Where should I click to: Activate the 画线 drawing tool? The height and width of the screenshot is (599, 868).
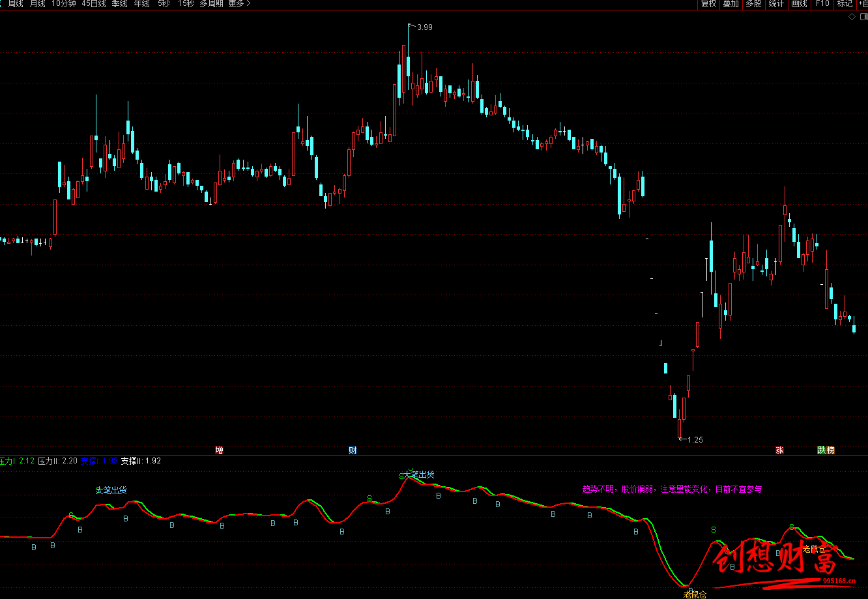(x=799, y=4)
